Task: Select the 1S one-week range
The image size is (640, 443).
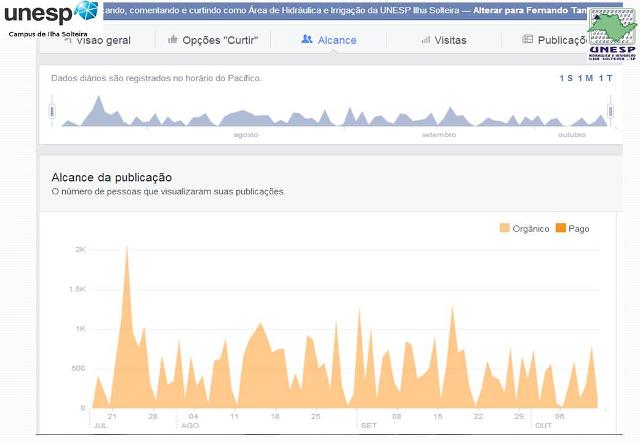Action: pyautogui.click(x=566, y=79)
